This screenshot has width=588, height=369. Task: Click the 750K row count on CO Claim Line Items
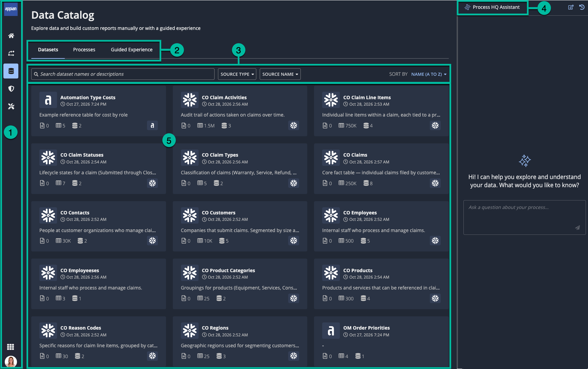coord(348,126)
